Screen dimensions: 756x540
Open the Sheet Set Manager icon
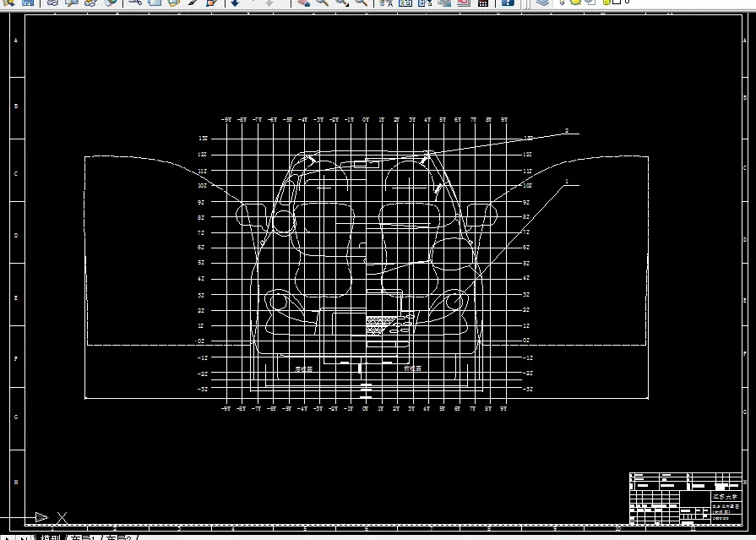coord(444,3)
